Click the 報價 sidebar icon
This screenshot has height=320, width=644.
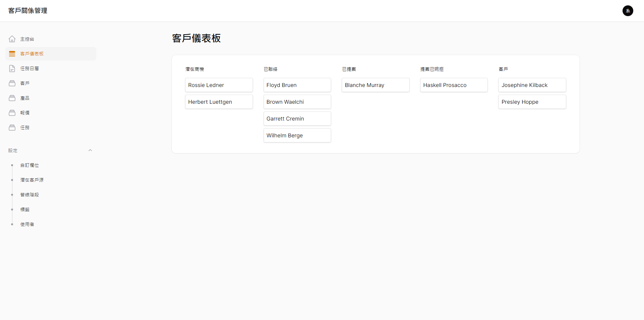coord(12,112)
